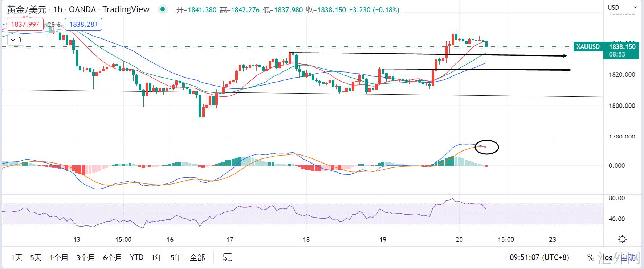Open the USD currency dropdown
This screenshot has width=644, height=269.
pos(622,7)
